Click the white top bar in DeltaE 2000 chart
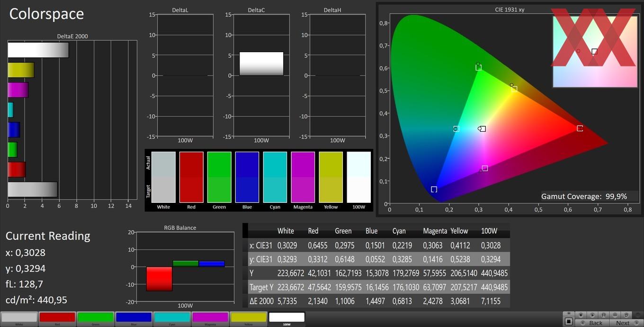 click(38, 50)
